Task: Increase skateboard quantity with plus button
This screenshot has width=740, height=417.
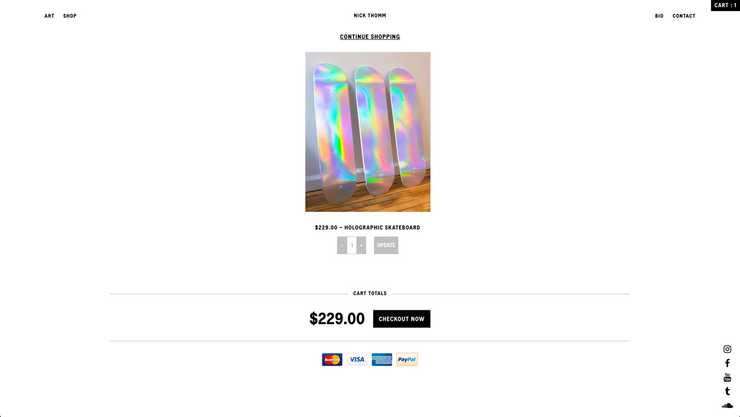Action: click(361, 245)
